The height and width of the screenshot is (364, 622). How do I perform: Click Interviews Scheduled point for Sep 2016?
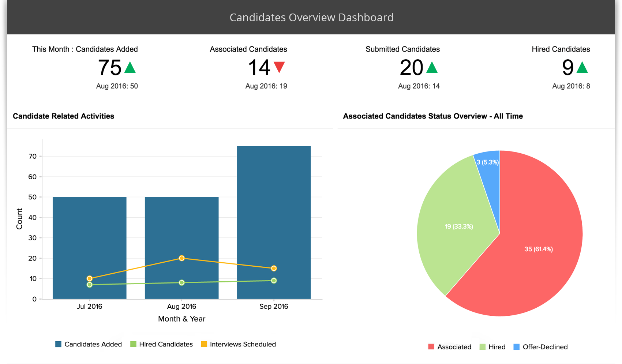click(x=274, y=269)
